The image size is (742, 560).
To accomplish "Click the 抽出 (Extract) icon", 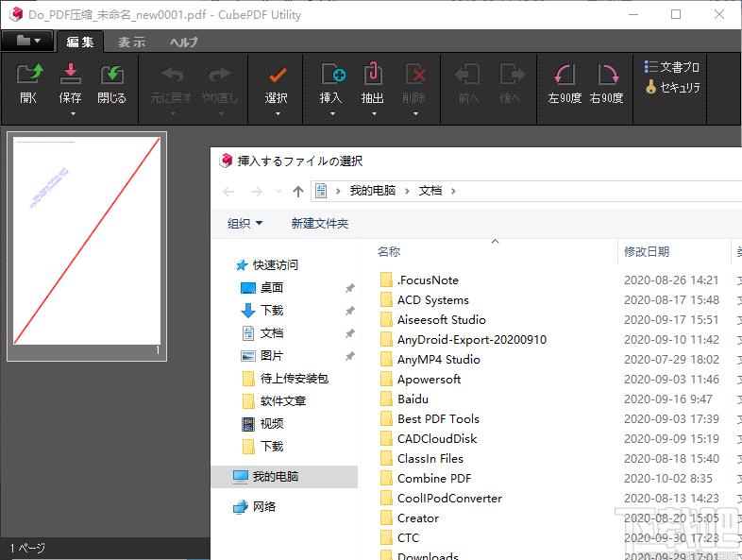I will click(x=373, y=75).
